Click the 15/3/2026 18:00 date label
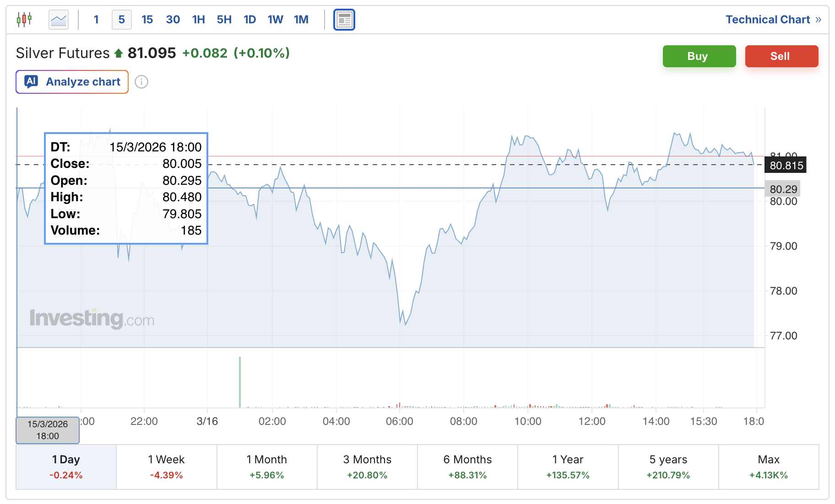 (x=47, y=430)
